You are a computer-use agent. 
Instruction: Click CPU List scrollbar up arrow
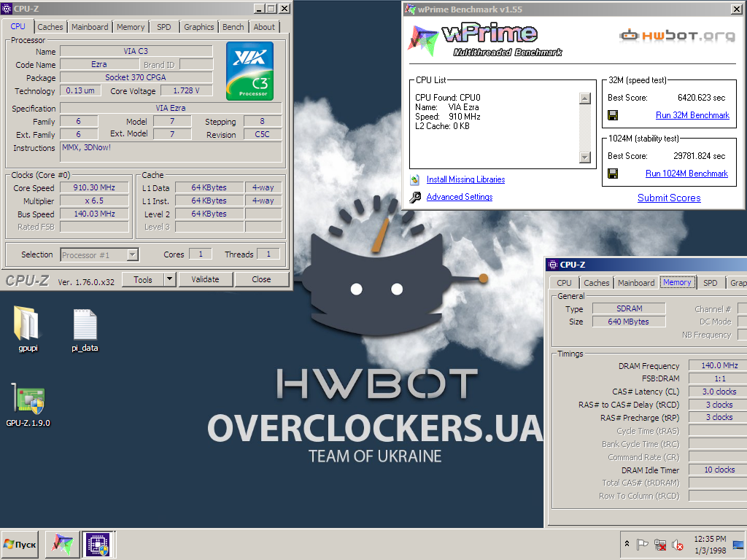click(x=585, y=98)
